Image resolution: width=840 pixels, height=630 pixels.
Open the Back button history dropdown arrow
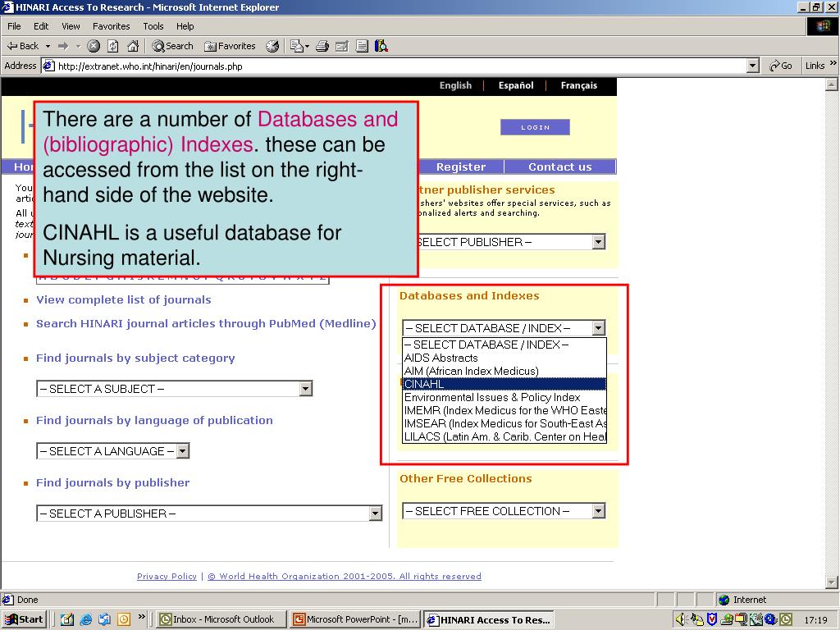(48, 46)
